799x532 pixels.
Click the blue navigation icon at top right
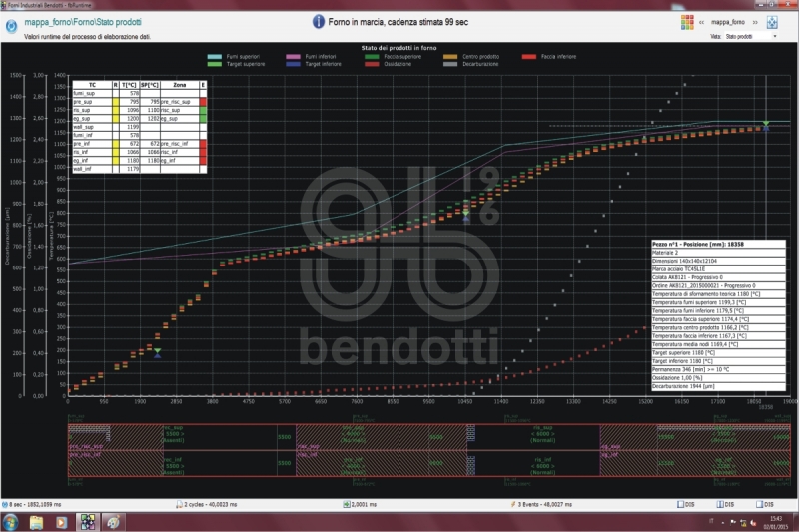tap(772, 21)
